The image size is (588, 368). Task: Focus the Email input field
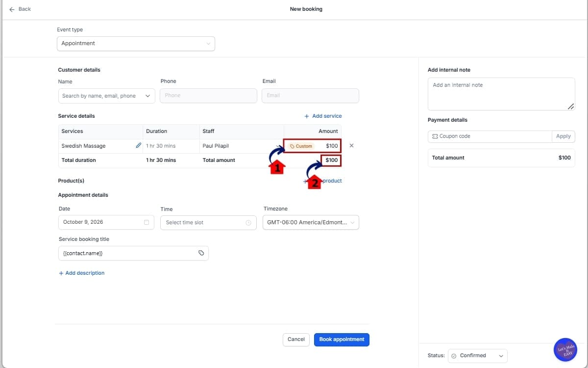tap(310, 96)
